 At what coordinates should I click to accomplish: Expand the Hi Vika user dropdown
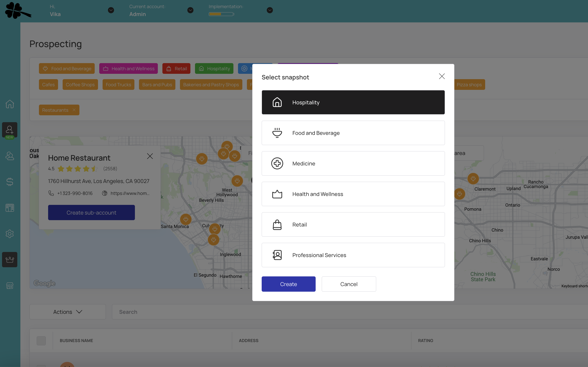(111, 10)
